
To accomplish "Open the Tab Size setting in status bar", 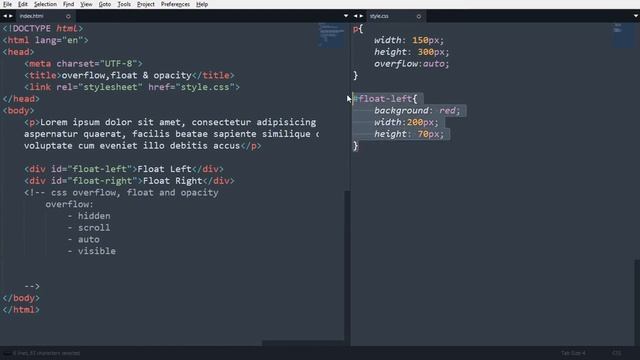I will [x=573, y=353].
